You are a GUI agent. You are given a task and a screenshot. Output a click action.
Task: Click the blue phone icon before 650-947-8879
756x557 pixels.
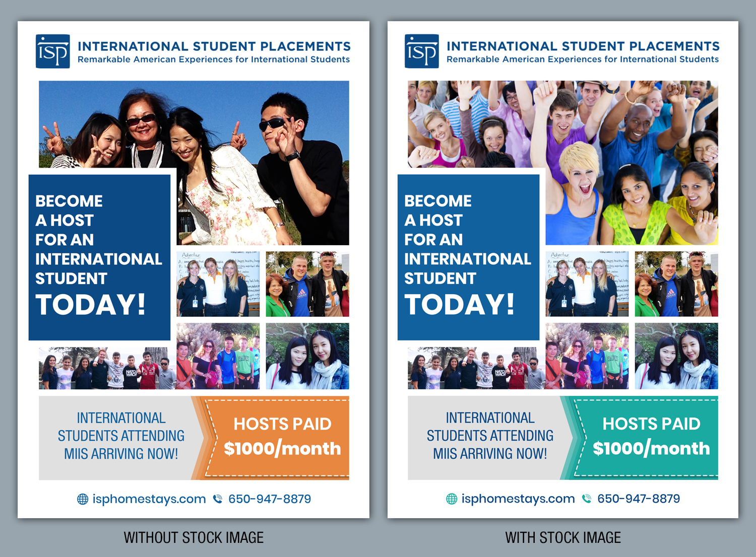coord(218,499)
